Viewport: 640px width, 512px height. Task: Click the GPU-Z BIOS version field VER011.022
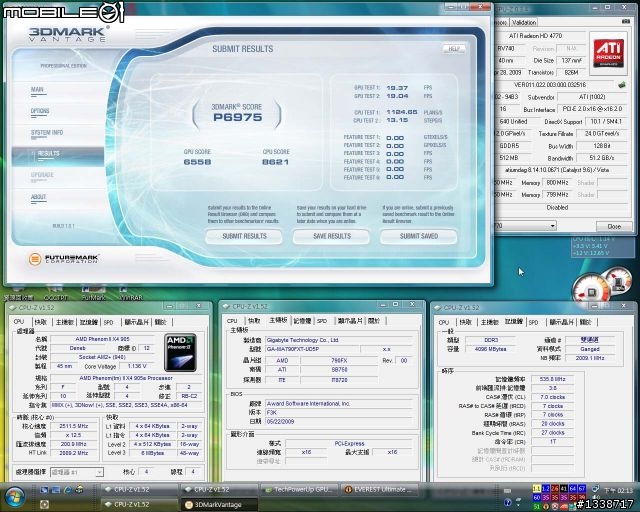tap(555, 85)
